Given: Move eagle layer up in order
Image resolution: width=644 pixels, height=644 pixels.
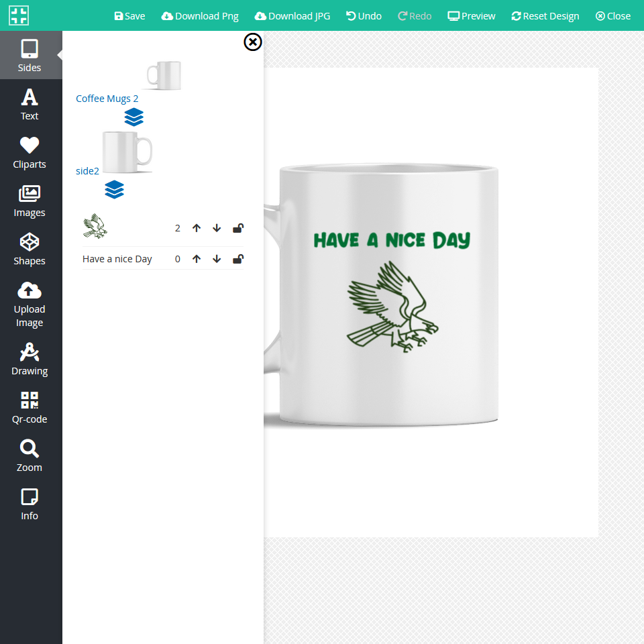Looking at the screenshot, I should pyautogui.click(x=197, y=228).
